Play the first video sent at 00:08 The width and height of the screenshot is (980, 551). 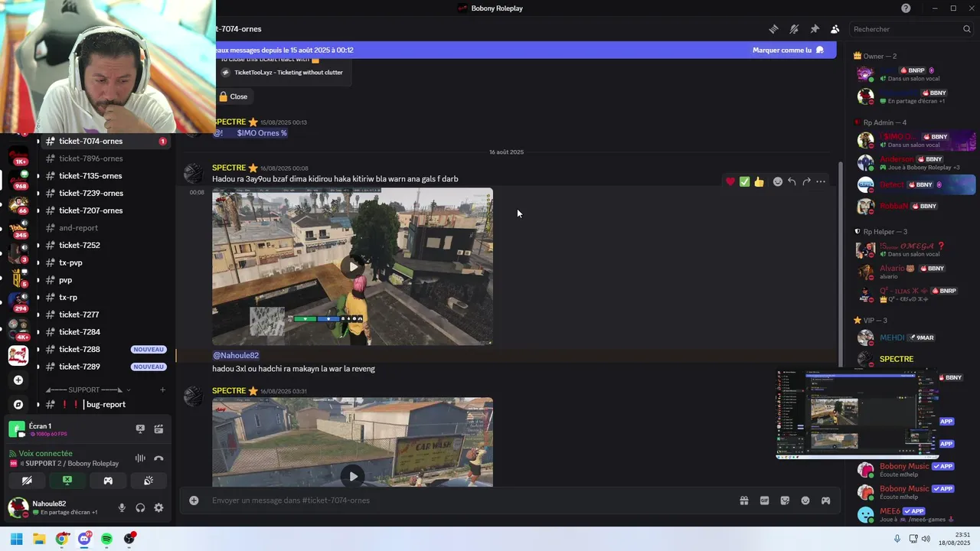[352, 266]
